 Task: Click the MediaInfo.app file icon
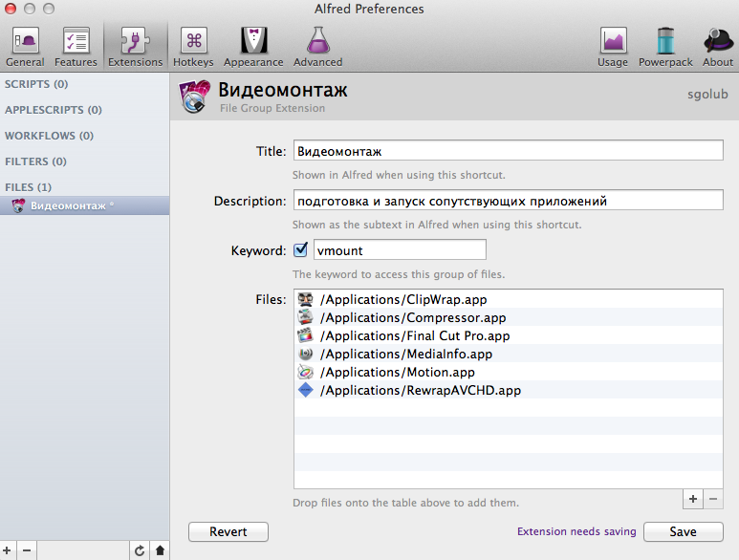pos(305,354)
